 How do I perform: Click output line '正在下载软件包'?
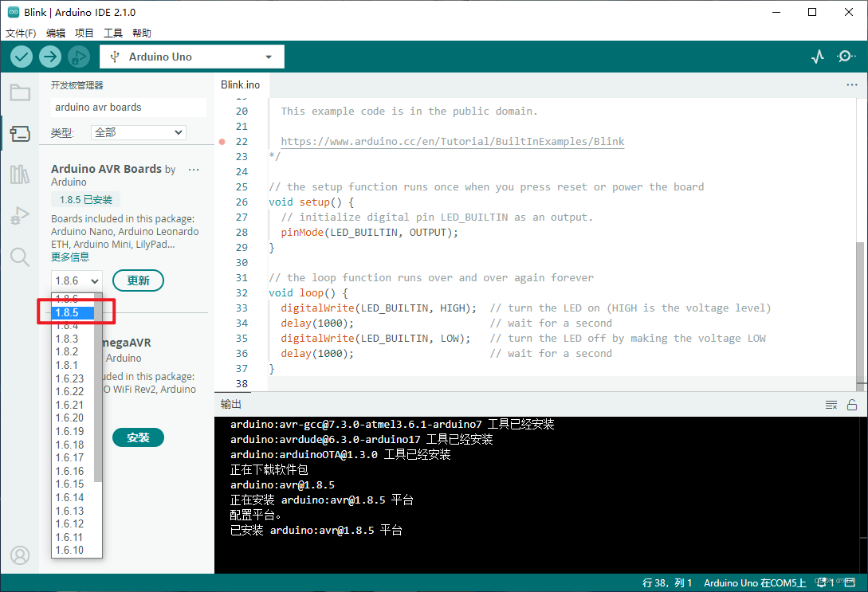pyautogui.click(x=269, y=470)
